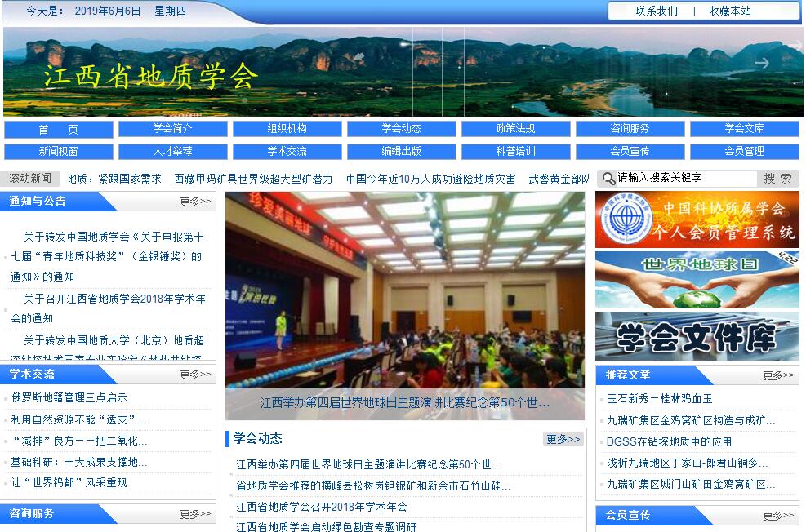Click the 搜索 button
Screen dimensions: 806x532
click(777, 179)
